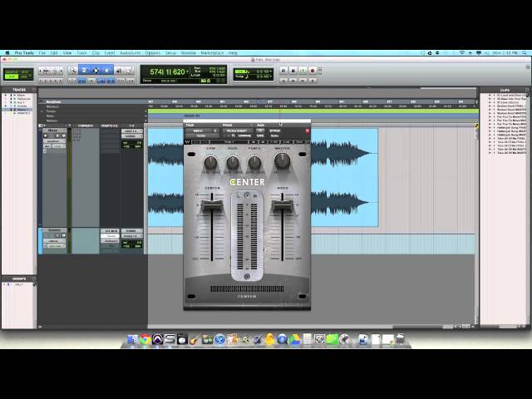Open the AudioSuite menu

pyautogui.click(x=130, y=53)
